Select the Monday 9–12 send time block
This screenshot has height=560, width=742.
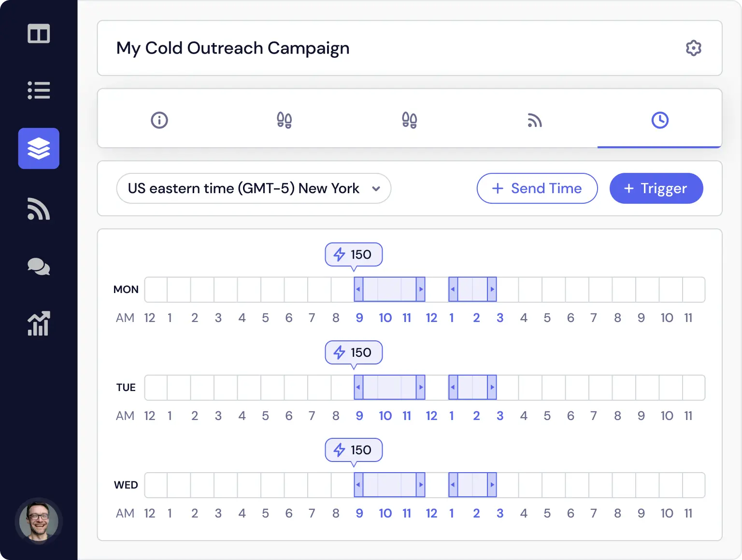click(x=389, y=289)
